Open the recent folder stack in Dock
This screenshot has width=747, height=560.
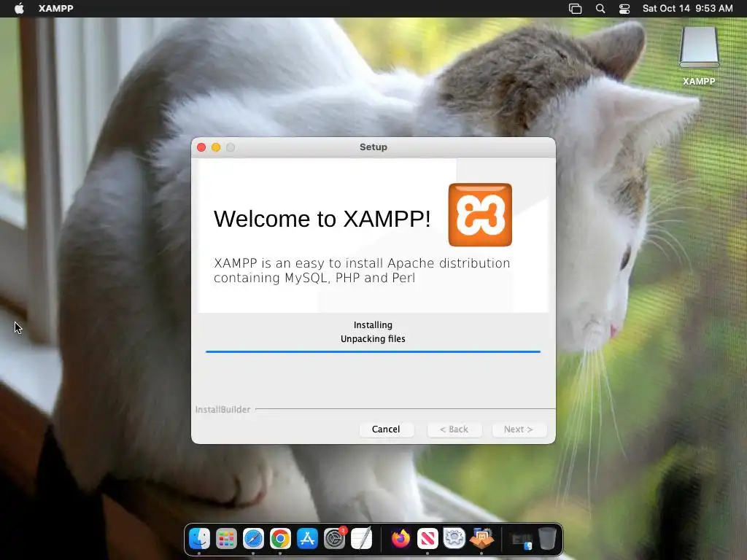point(521,540)
